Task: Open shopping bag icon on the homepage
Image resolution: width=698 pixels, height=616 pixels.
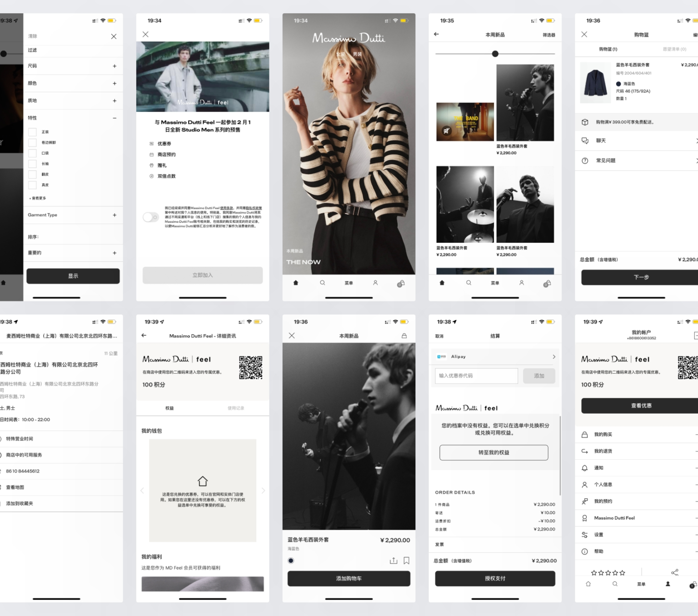Action: click(x=401, y=283)
